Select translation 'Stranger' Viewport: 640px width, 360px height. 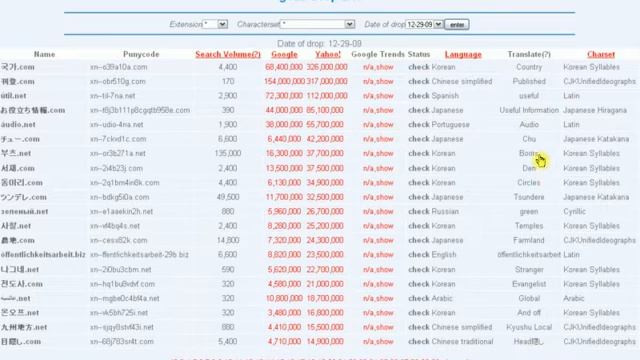tap(529, 269)
